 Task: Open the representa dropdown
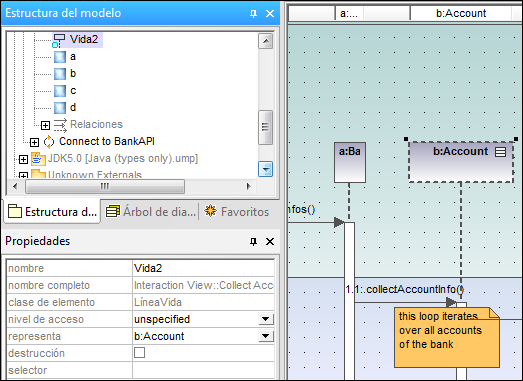pos(266,336)
